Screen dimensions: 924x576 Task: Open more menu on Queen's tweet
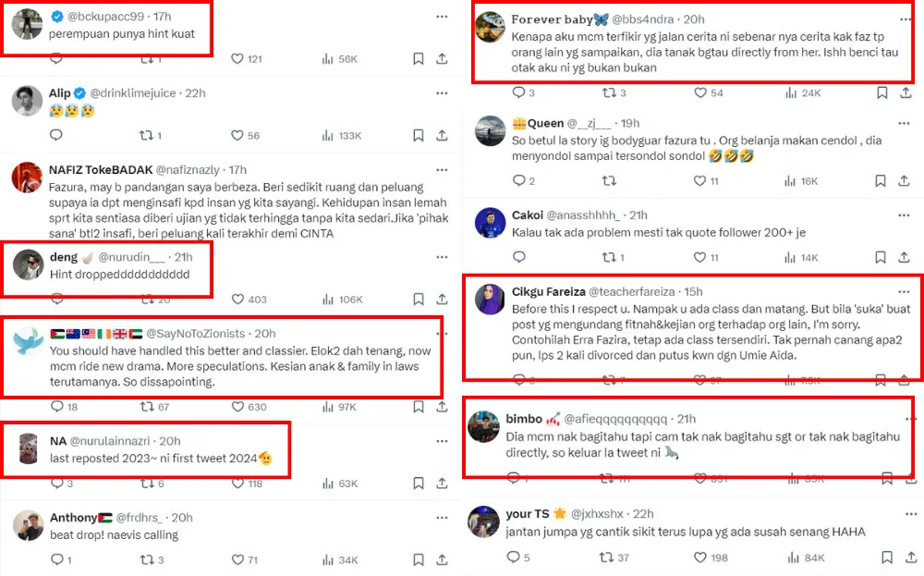click(x=903, y=123)
